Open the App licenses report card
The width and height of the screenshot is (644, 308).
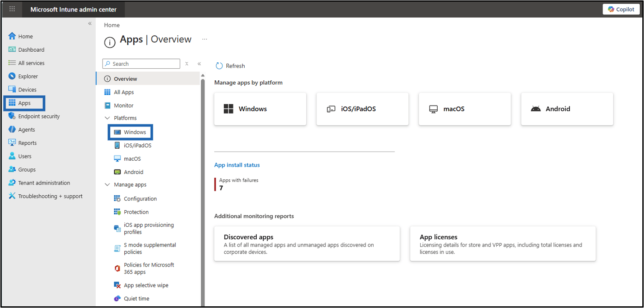pos(503,243)
